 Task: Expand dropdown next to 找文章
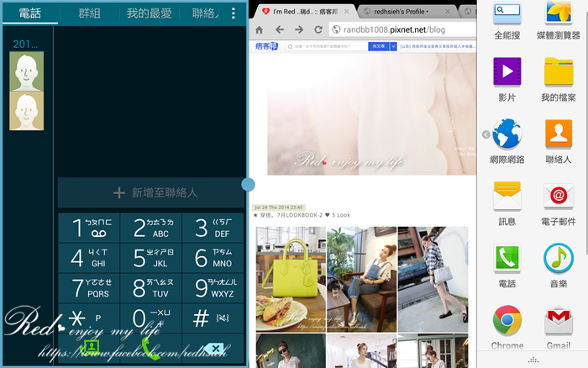point(393,46)
